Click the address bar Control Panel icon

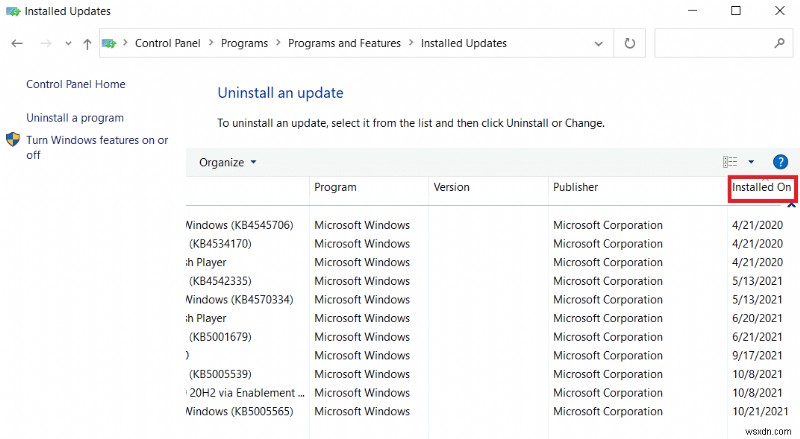tap(109, 44)
